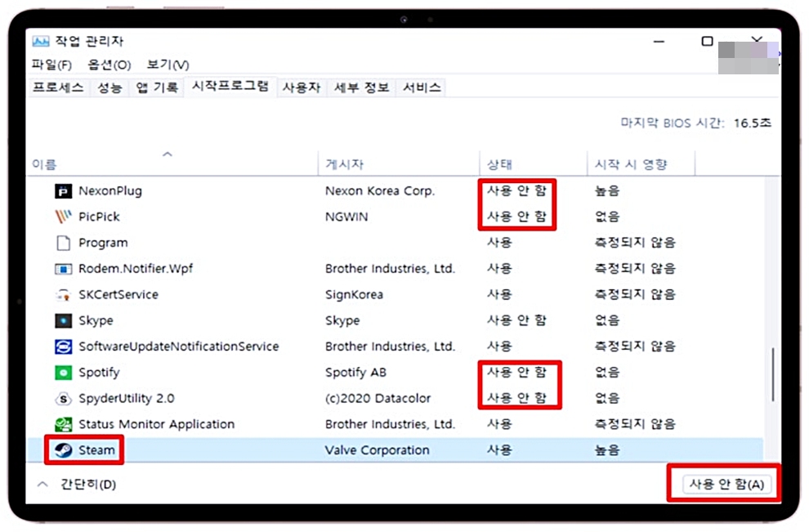
Task: Sort by the 게시자 column header
Action: click(344, 164)
